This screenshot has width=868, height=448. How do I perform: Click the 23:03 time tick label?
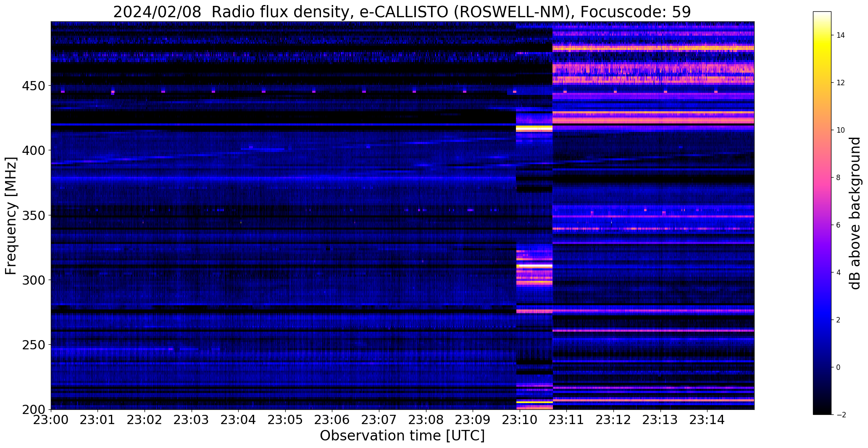click(x=192, y=420)
